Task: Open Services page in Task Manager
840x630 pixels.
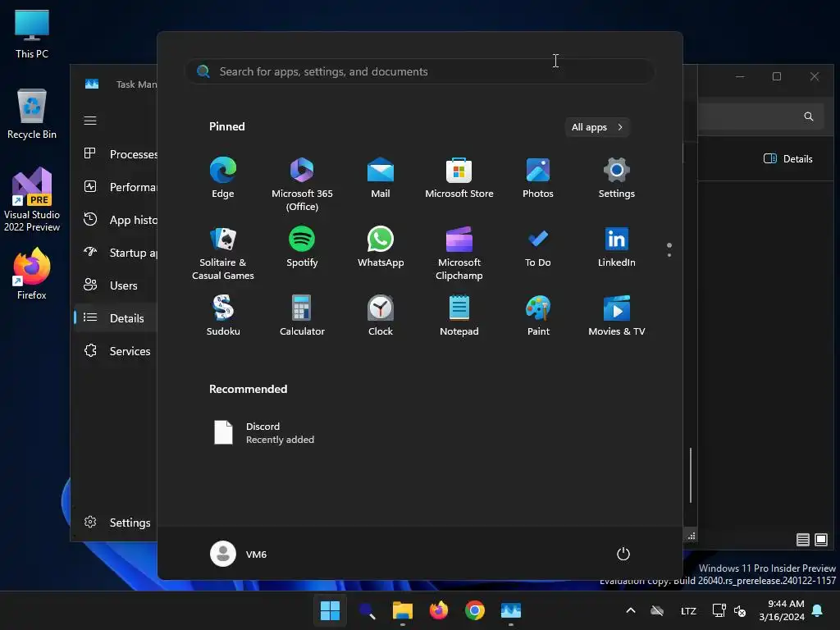Action: click(x=116, y=351)
